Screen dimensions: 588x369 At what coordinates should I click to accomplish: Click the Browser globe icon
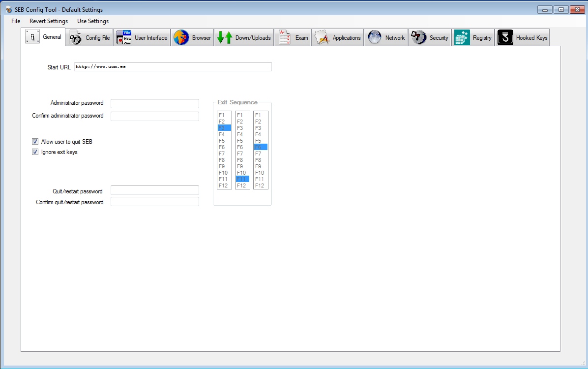[x=181, y=38]
